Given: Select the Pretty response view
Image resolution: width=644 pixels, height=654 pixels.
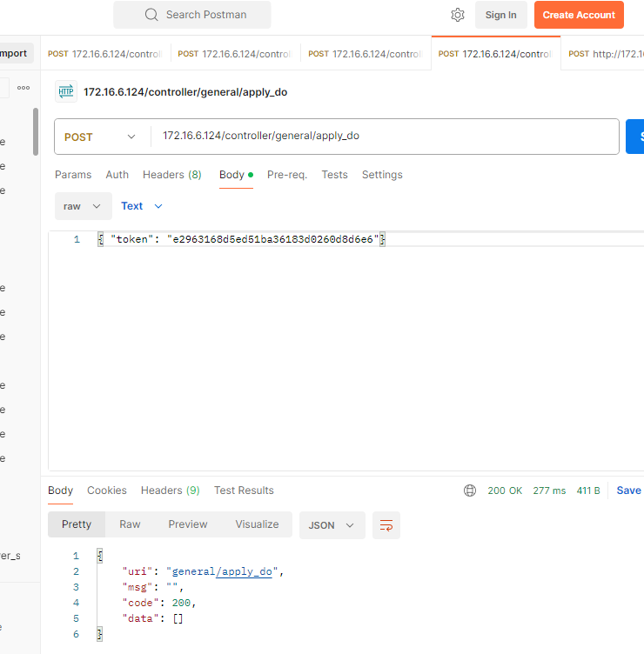Looking at the screenshot, I should coord(77,524).
